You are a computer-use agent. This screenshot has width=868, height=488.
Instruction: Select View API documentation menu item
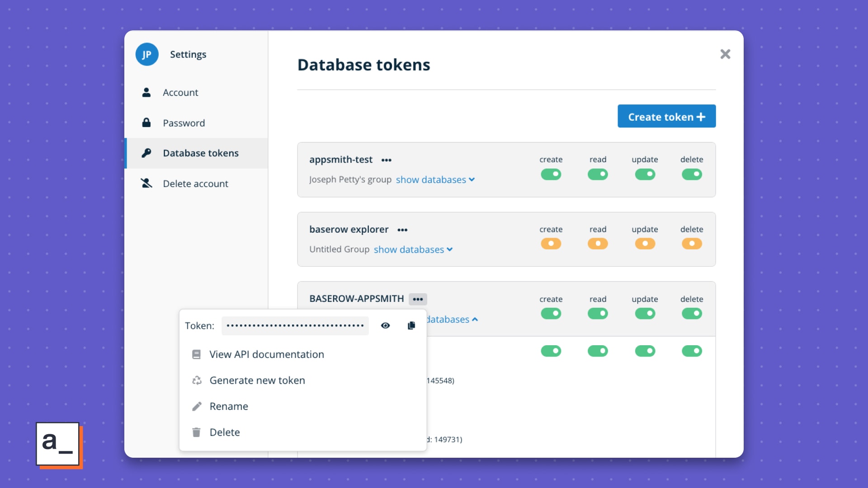pyautogui.click(x=266, y=354)
